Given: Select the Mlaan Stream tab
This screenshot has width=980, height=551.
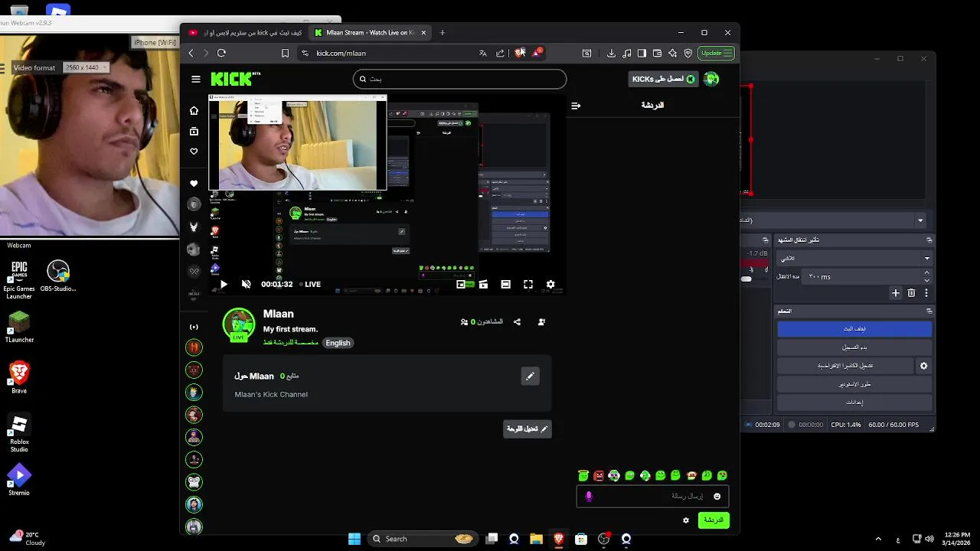Looking at the screenshot, I should tap(371, 33).
